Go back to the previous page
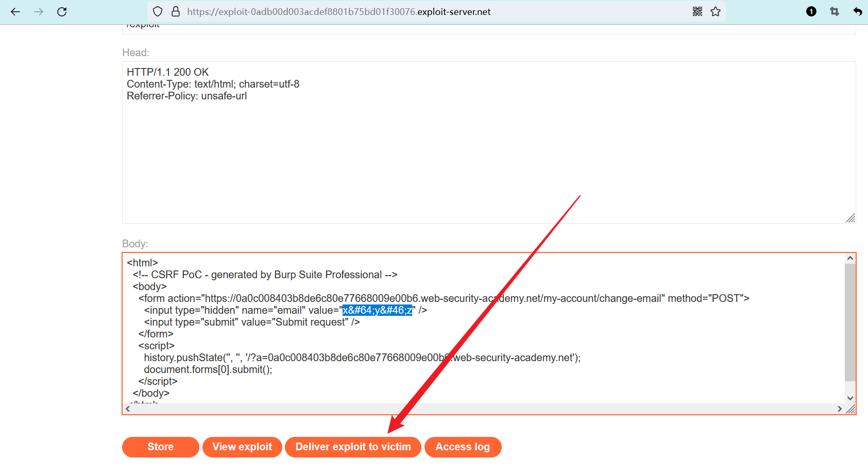Image resolution: width=868 pixels, height=475 pixels. (15, 11)
